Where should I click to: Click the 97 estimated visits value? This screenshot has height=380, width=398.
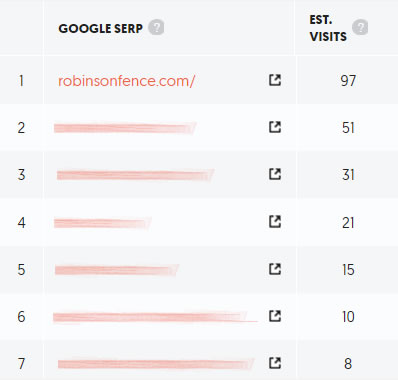348,81
